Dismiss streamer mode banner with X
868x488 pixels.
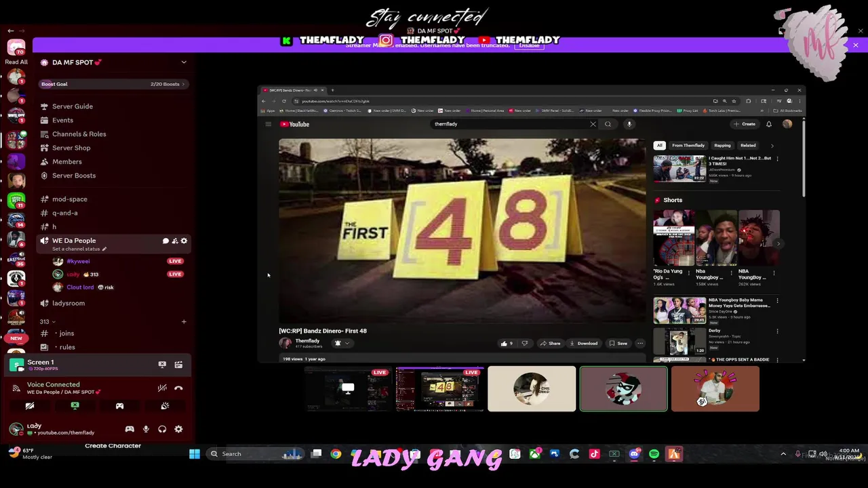point(856,45)
